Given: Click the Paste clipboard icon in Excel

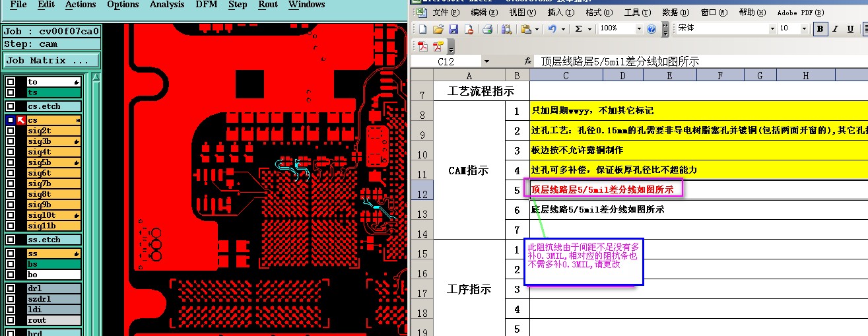Looking at the screenshot, I should click(x=525, y=29).
